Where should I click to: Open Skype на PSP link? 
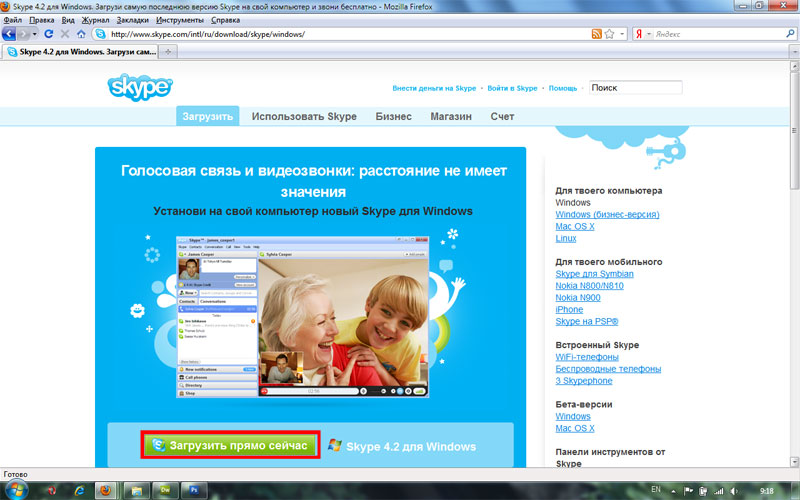(587, 321)
